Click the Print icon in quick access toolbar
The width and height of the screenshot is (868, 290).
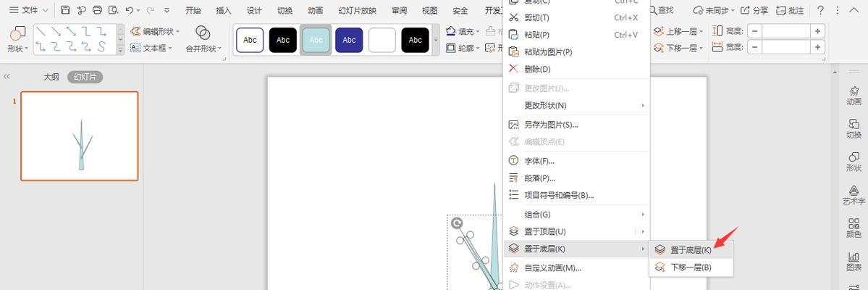[97, 10]
